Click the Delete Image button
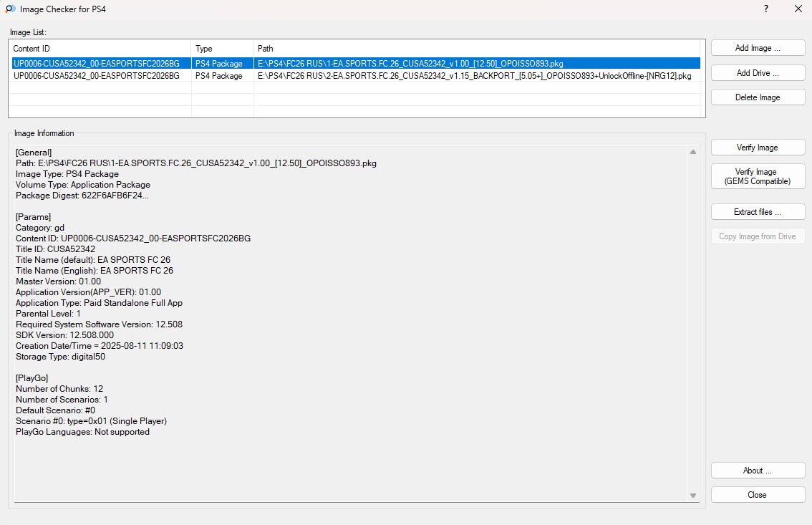Screen dimensions: 812x525 [758, 97]
